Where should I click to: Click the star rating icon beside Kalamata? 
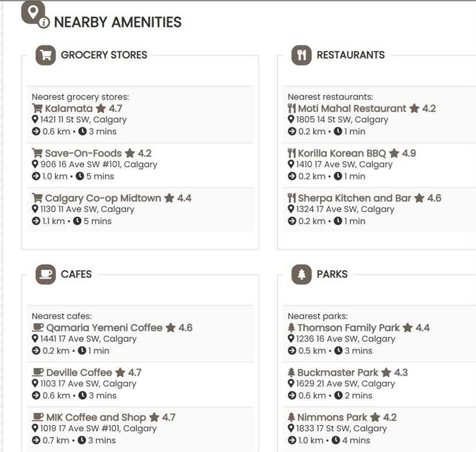click(x=101, y=109)
